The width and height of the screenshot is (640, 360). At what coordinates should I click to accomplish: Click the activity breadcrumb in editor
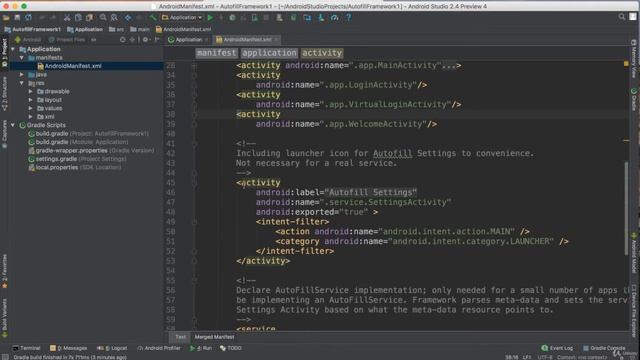coord(322,53)
